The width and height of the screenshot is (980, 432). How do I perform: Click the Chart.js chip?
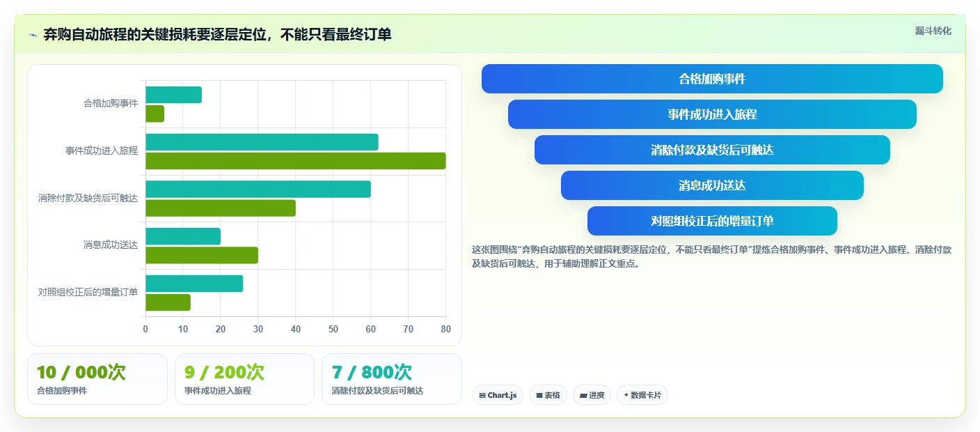pos(497,395)
